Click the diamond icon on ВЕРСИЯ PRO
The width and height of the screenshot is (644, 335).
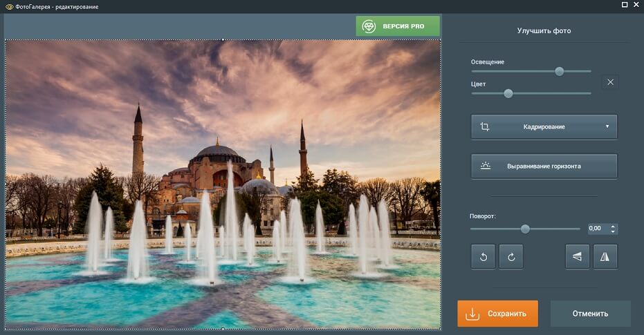tap(369, 26)
